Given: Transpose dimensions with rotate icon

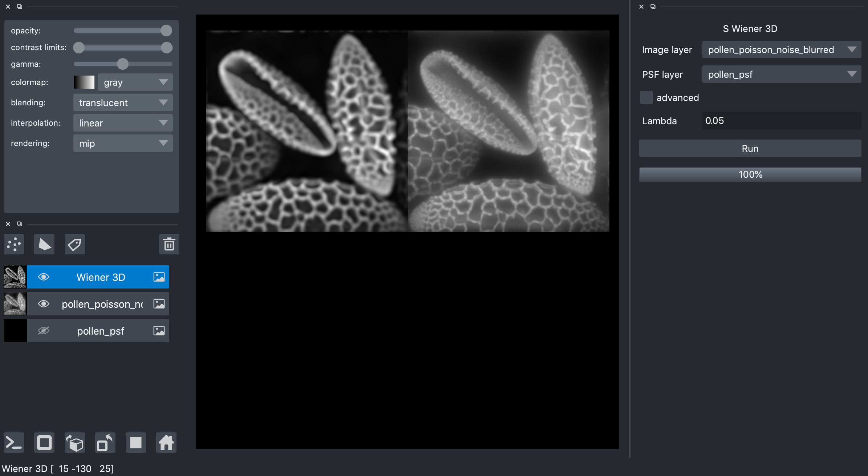Looking at the screenshot, I should 105,443.
